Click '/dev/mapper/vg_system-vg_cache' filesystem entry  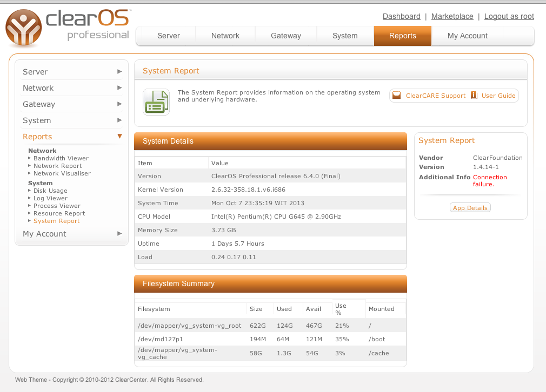178,353
